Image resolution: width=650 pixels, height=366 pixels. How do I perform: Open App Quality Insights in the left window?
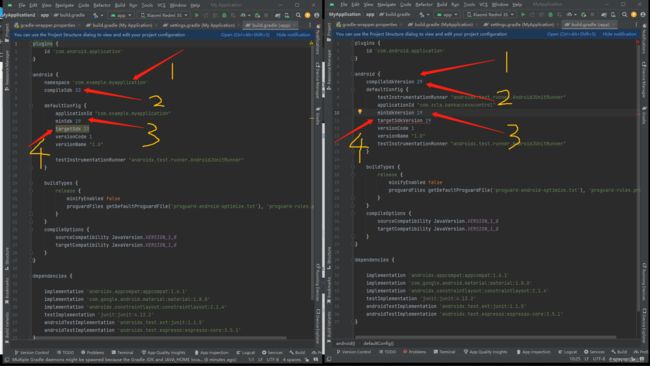[163, 352]
